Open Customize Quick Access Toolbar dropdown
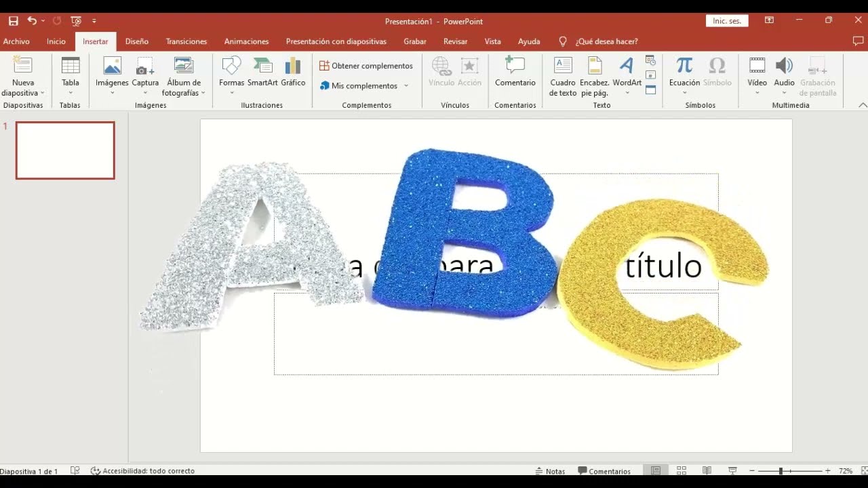The height and width of the screenshot is (488, 868). pos(94,21)
